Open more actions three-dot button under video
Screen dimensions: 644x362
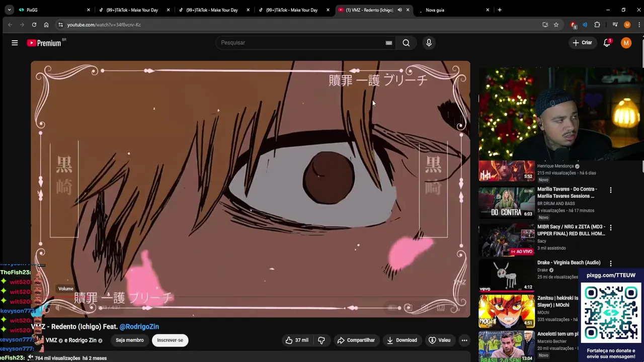pos(464,340)
